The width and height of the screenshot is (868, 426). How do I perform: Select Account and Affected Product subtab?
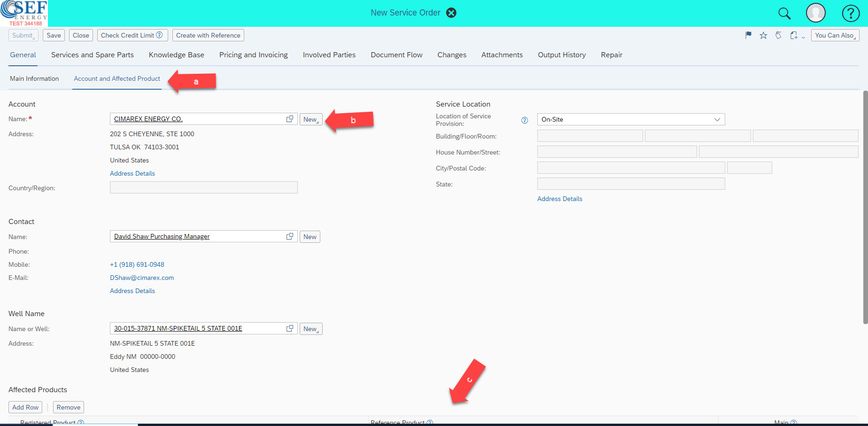[117, 78]
